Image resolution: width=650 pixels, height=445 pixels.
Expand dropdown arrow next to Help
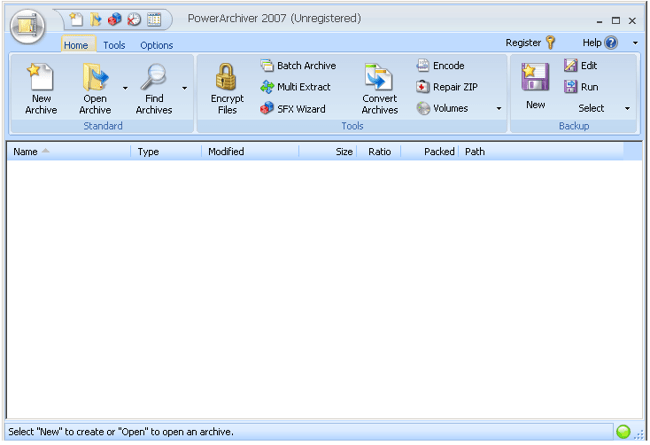click(635, 43)
